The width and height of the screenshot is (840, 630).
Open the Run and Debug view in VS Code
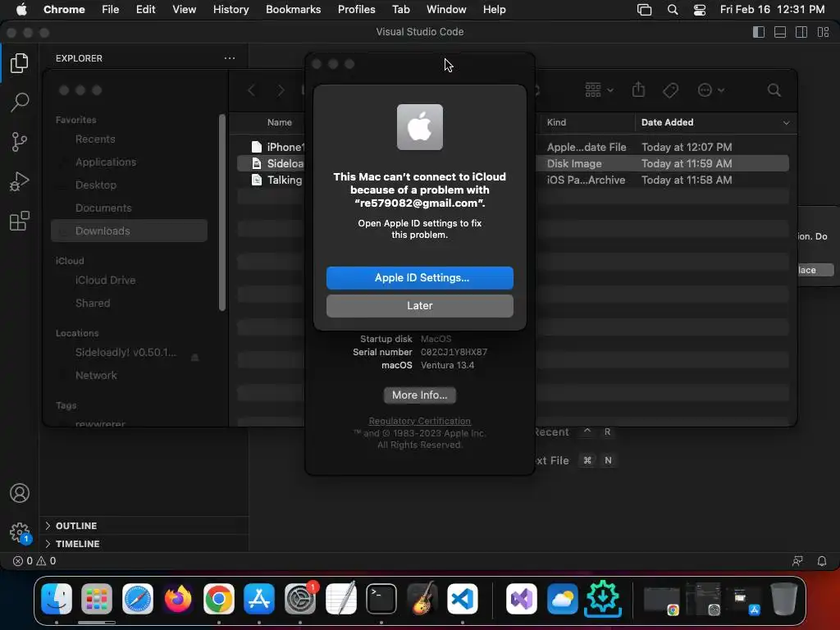(x=20, y=181)
